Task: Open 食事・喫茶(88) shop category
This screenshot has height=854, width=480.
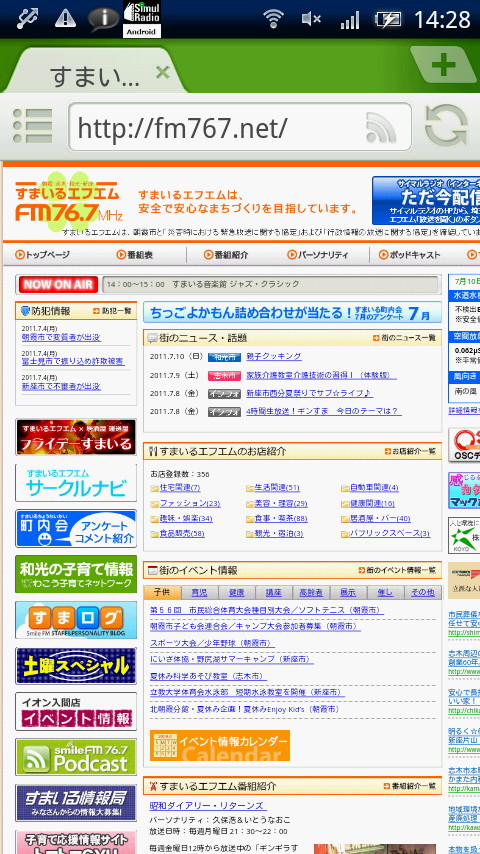Action: click(x=276, y=518)
